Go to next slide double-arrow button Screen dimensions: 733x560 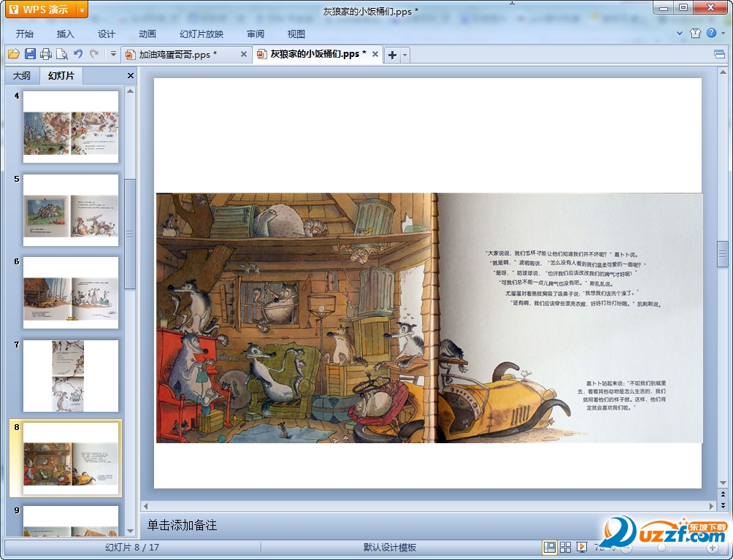coord(723,505)
